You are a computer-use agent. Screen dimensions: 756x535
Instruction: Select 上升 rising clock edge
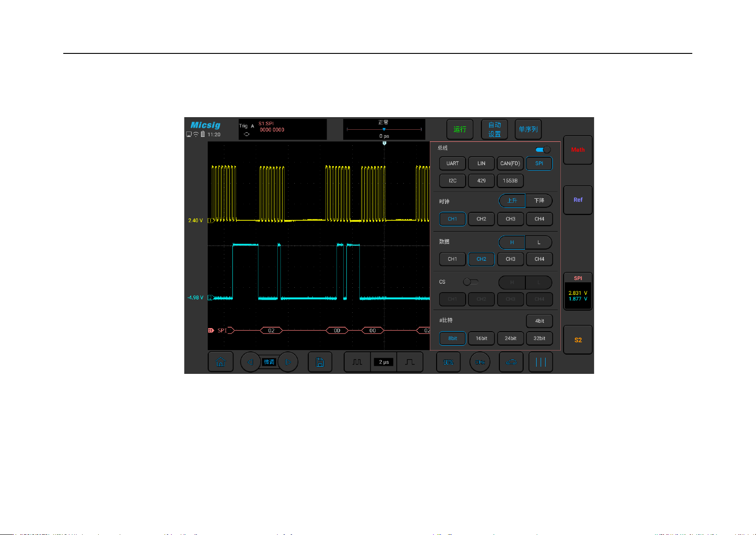click(x=512, y=201)
